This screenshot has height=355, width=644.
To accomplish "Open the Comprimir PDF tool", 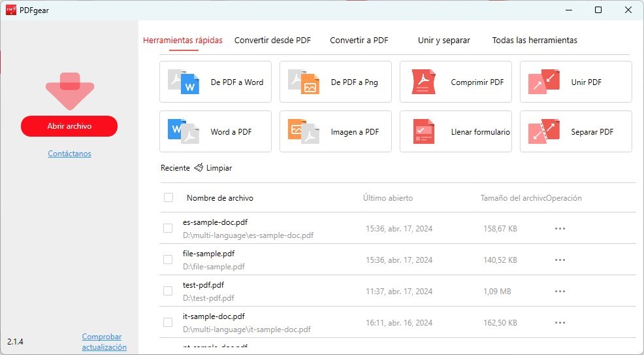I will tap(455, 82).
